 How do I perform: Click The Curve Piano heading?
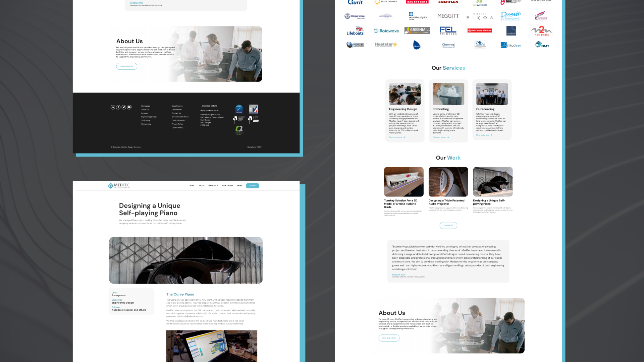tap(180, 294)
